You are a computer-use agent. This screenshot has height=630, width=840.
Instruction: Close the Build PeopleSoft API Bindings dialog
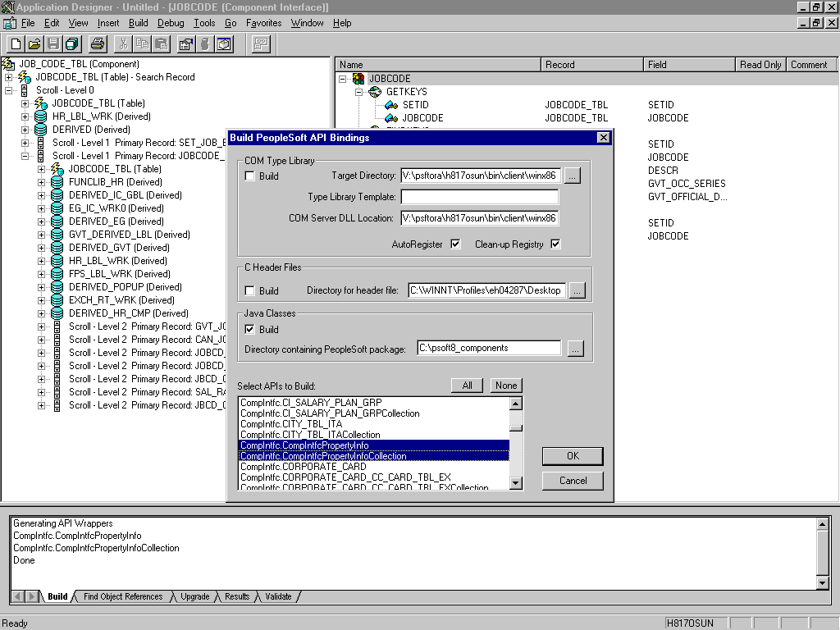603,138
